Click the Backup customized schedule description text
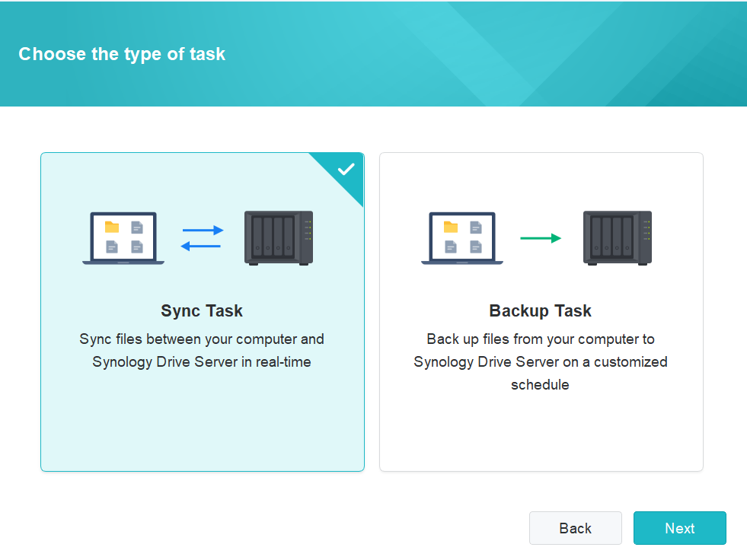Screen dimensions: 747x560 tap(540, 362)
